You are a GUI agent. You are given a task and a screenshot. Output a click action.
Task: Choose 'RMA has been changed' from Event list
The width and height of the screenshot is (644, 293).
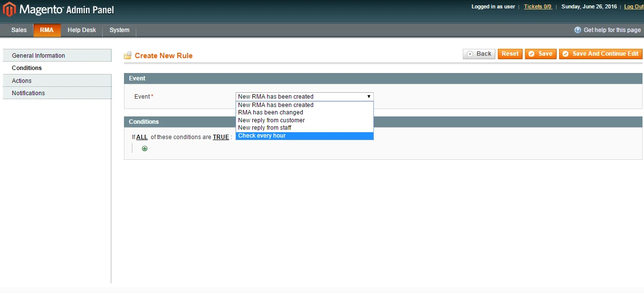click(x=270, y=112)
